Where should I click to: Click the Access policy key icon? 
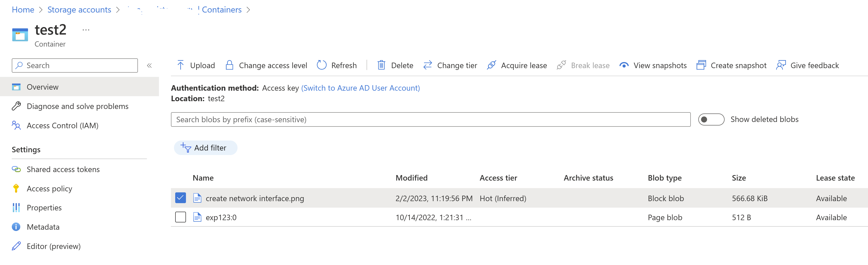16,188
